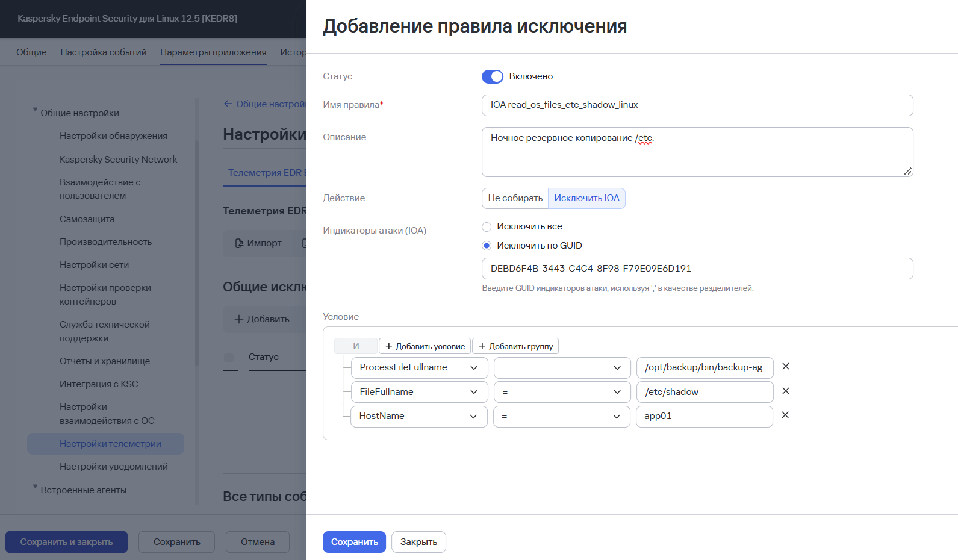Click the GUID input field
958x560 pixels.
697,269
